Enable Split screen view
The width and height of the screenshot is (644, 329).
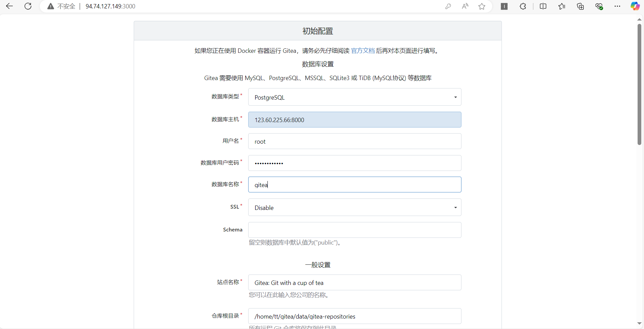543,6
